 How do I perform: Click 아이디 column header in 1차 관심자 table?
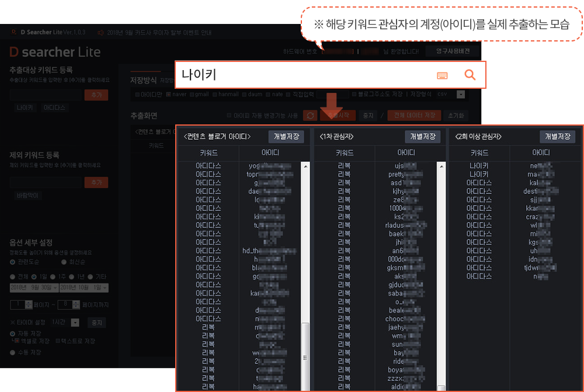(x=406, y=153)
